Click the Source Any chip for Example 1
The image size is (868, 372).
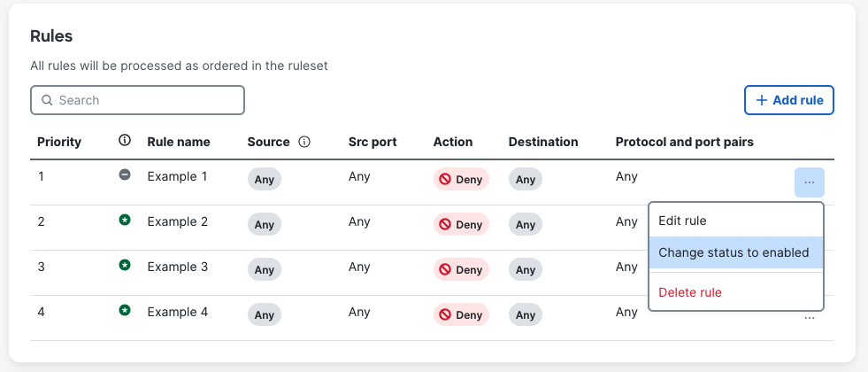pos(264,179)
